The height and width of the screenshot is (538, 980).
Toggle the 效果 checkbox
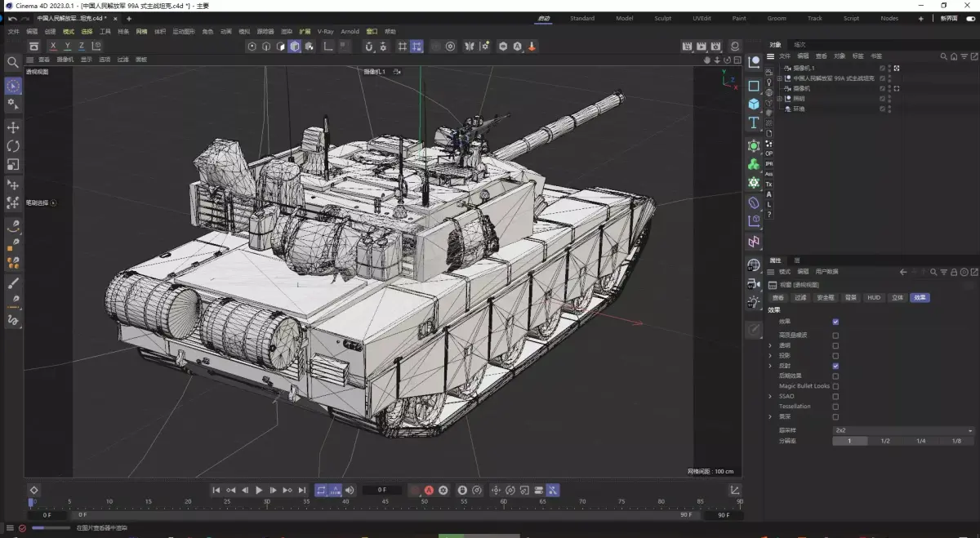835,322
